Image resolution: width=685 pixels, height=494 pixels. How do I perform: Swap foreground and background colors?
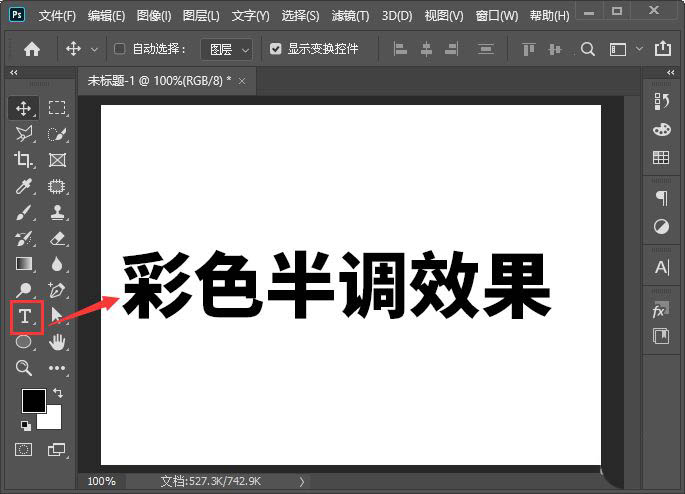coord(58,393)
